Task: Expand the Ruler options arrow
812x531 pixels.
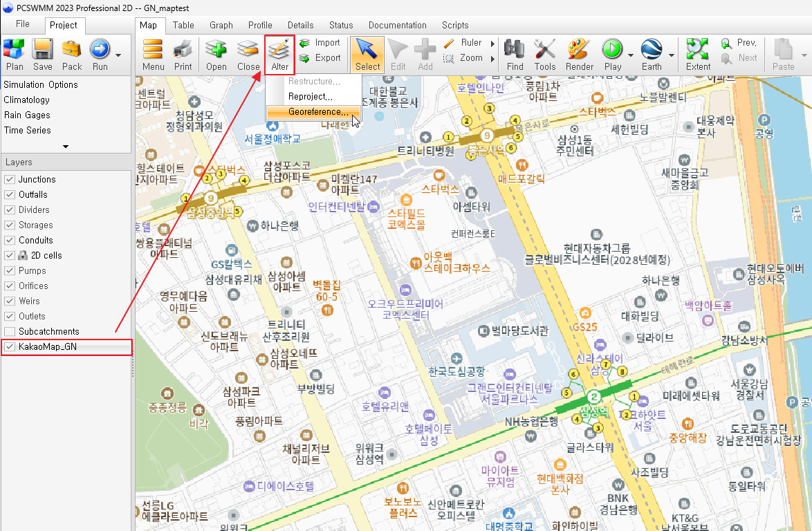Action: 492,44
